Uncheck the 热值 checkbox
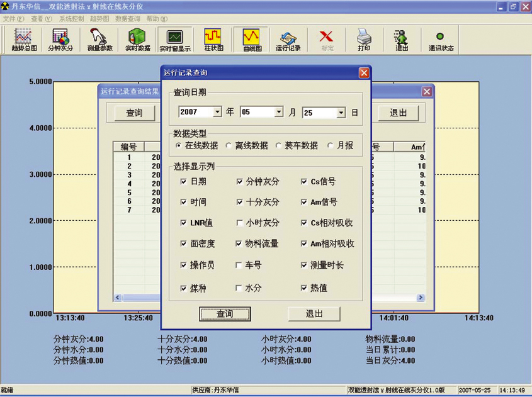Screen dimensions: 532x397 coord(304,288)
